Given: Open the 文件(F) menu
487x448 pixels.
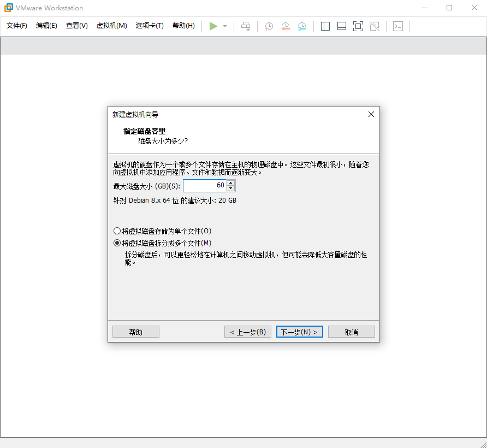Looking at the screenshot, I should (17, 26).
